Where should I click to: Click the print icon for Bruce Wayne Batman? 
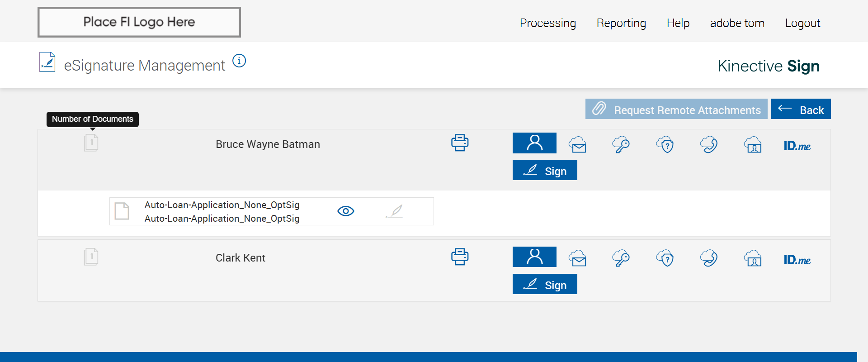460,143
